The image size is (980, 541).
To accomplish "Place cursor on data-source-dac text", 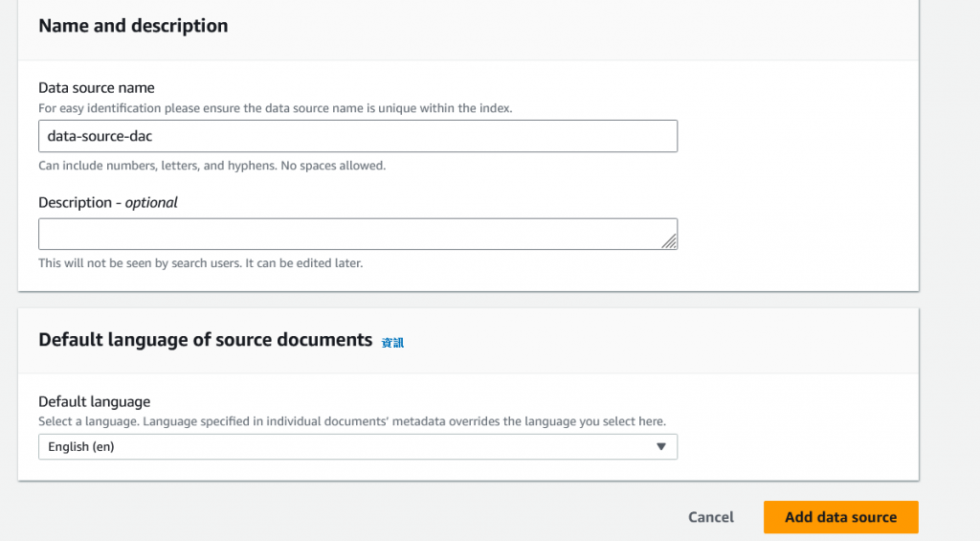I will [100, 136].
